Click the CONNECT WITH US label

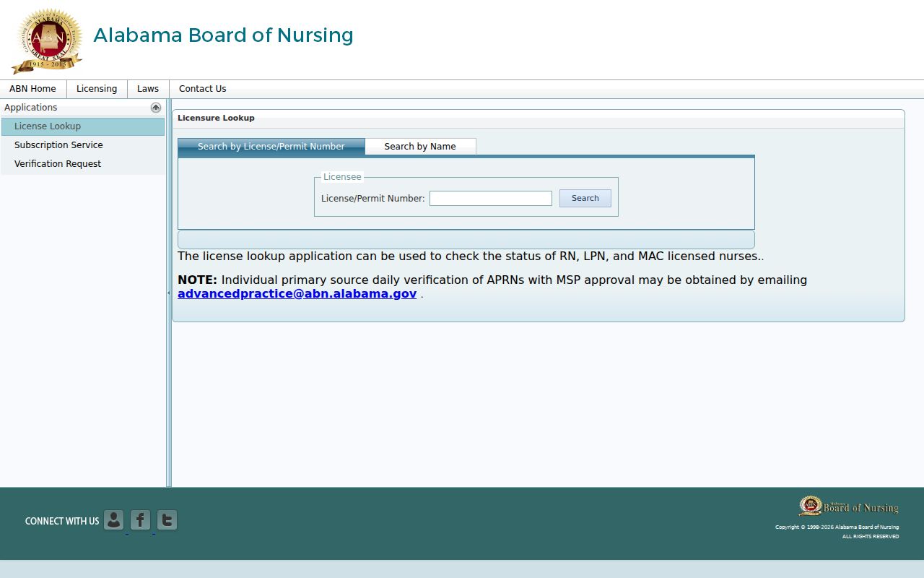[62, 521]
